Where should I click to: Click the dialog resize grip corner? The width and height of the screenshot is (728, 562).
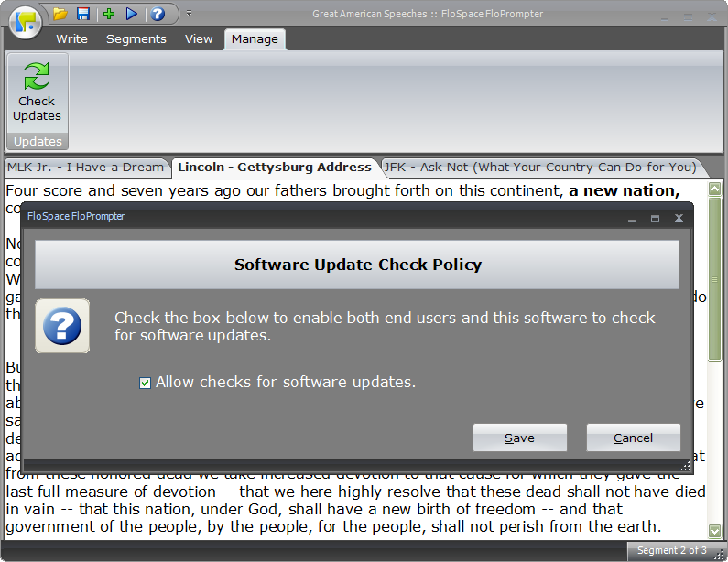click(x=685, y=467)
